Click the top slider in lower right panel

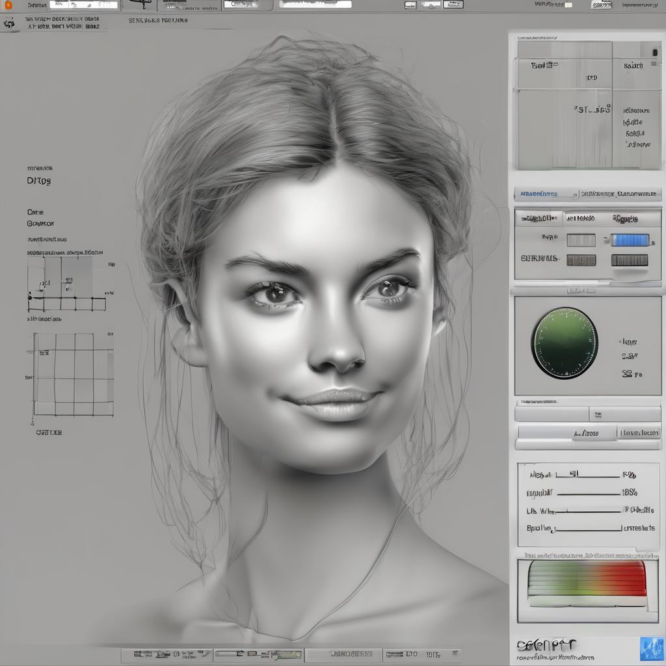[587, 476]
